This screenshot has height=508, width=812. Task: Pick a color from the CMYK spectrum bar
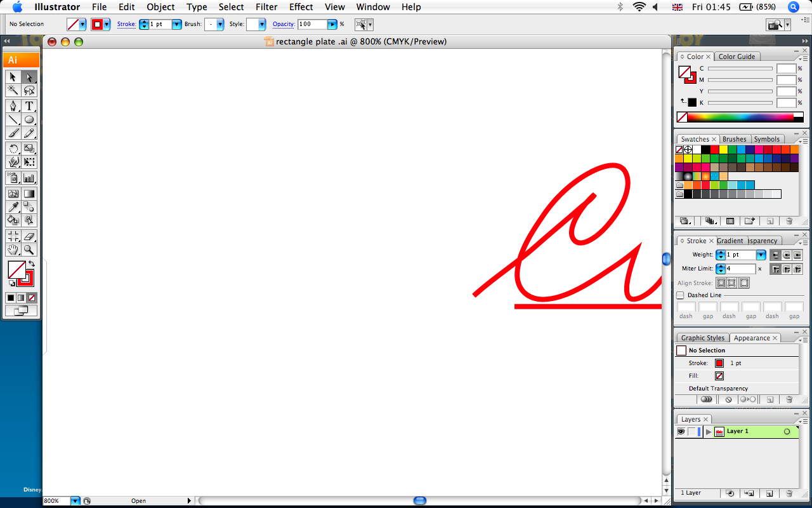(x=740, y=117)
